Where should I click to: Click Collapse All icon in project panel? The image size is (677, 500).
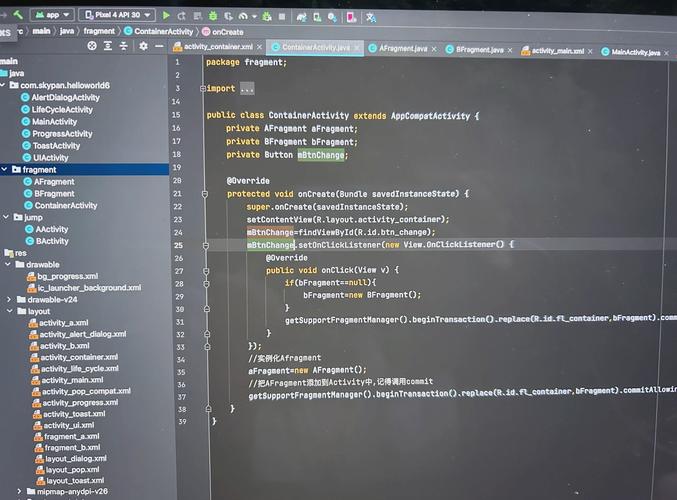point(123,46)
